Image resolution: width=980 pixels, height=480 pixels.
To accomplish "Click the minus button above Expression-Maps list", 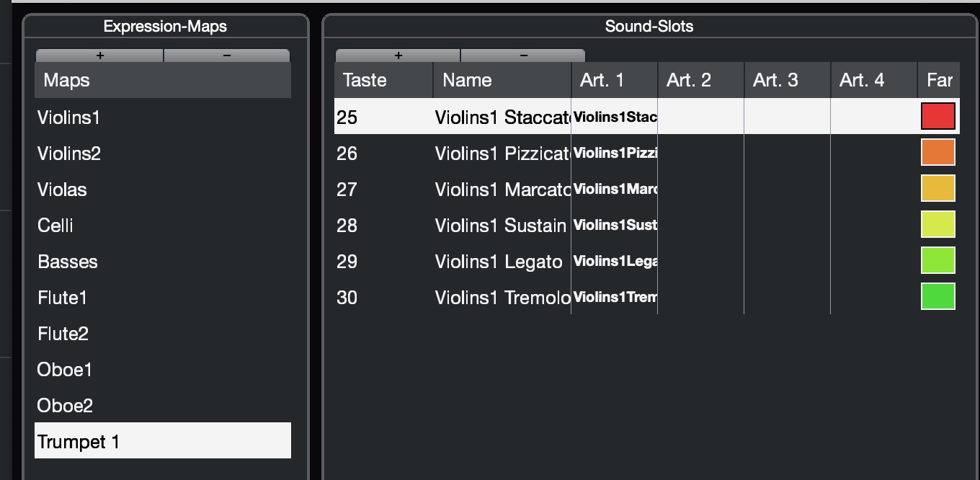I will (x=227, y=55).
